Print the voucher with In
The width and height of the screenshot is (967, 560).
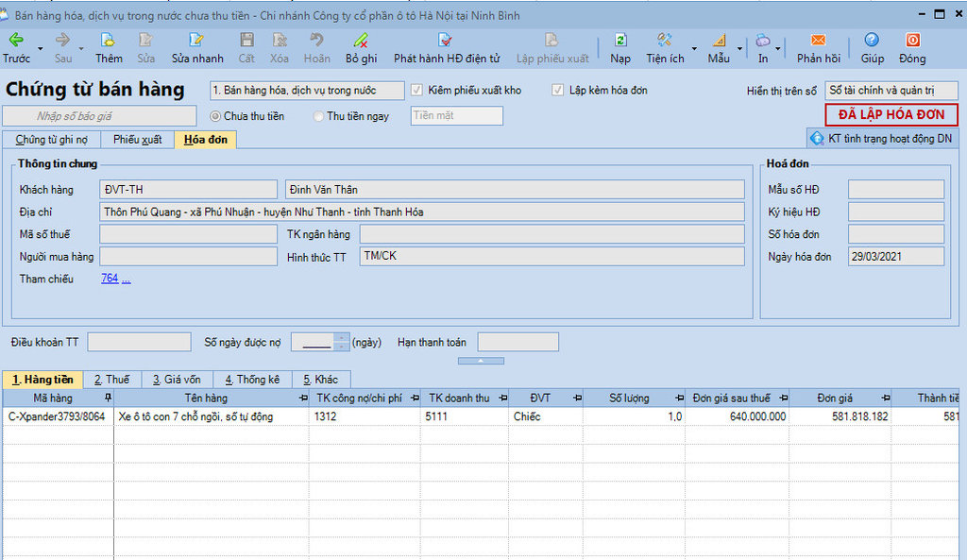763,48
